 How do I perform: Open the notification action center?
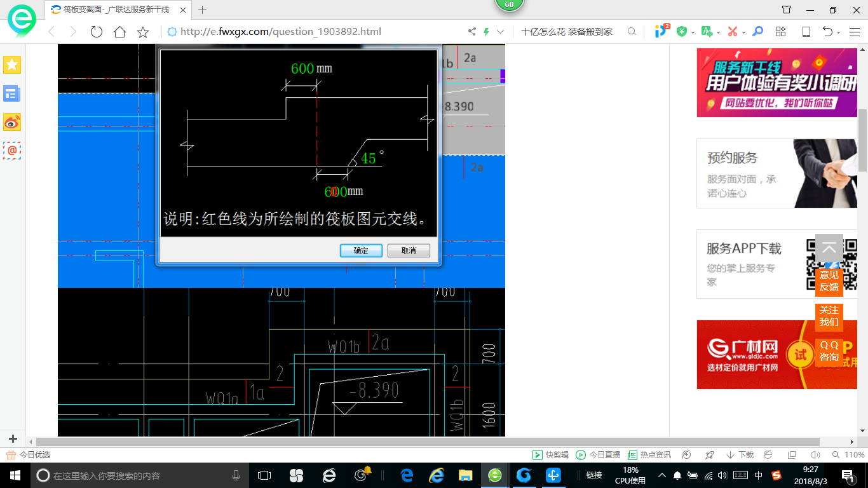click(x=848, y=475)
